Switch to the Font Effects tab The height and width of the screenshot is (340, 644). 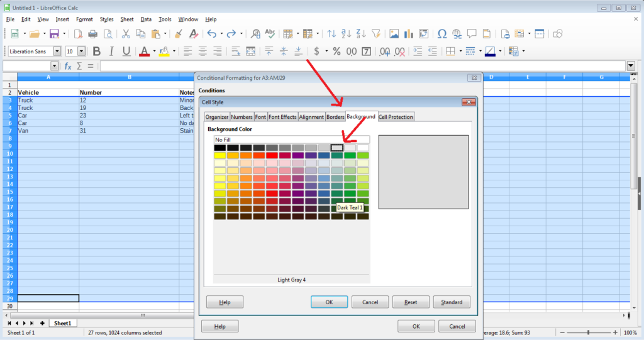point(282,117)
